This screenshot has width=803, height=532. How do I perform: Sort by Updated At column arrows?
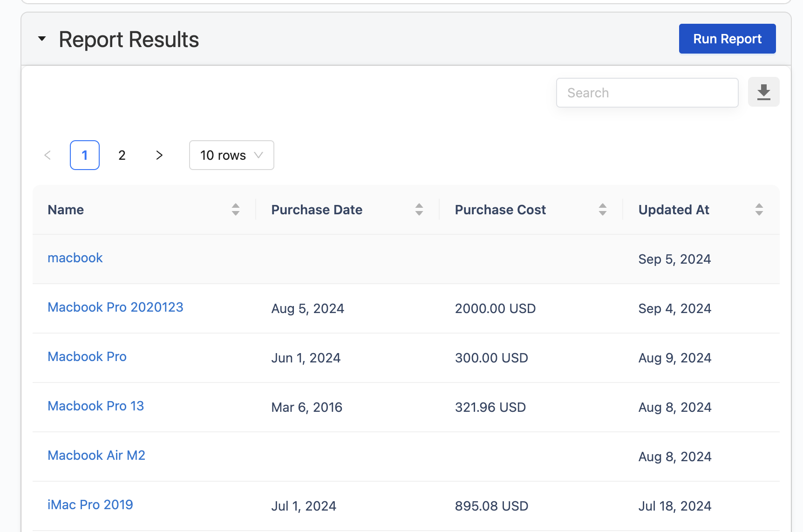click(x=759, y=210)
